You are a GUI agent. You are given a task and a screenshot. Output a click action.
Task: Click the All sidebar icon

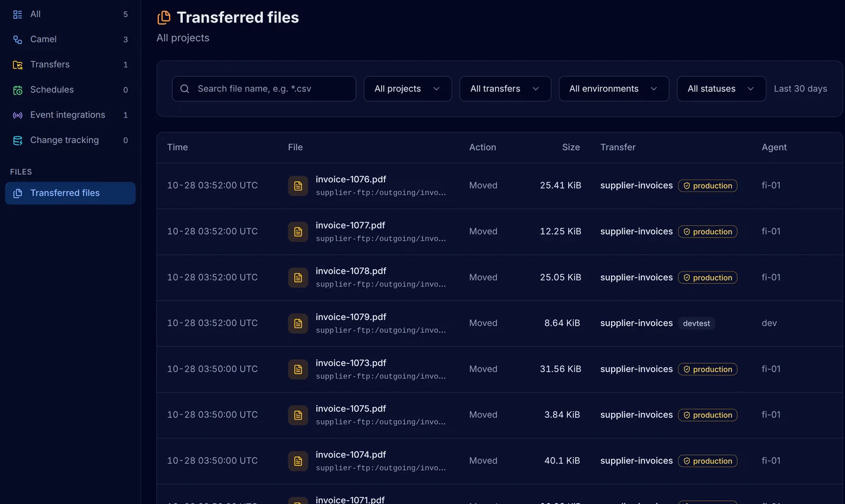point(18,14)
